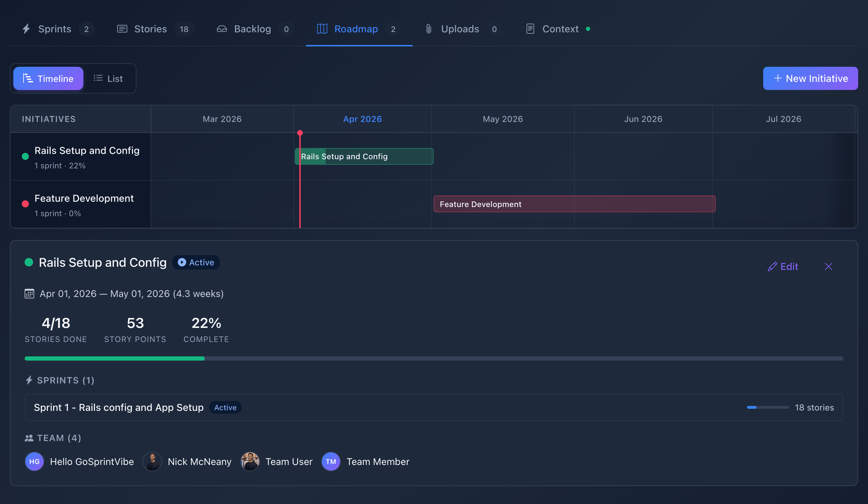Click the 53 story points stat

pyautogui.click(x=135, y=329)
